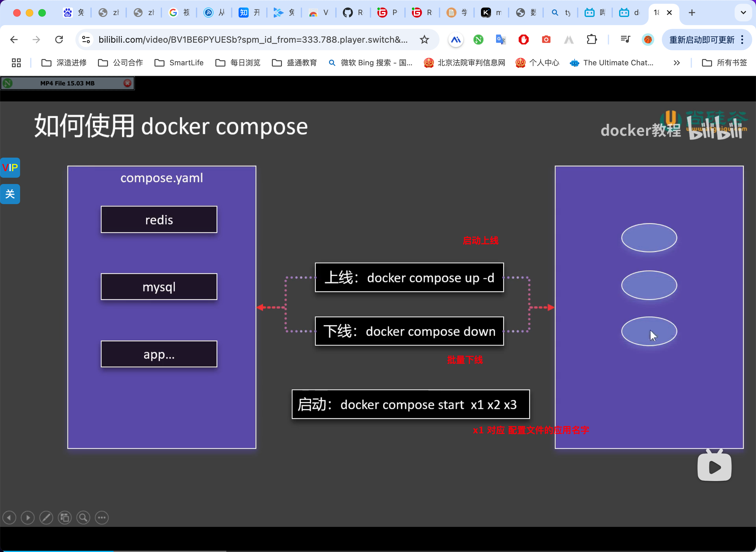Advance to next slide with right arrow icon
The height and width of the screenshot is (552, 756).
[x=28, y=518]
